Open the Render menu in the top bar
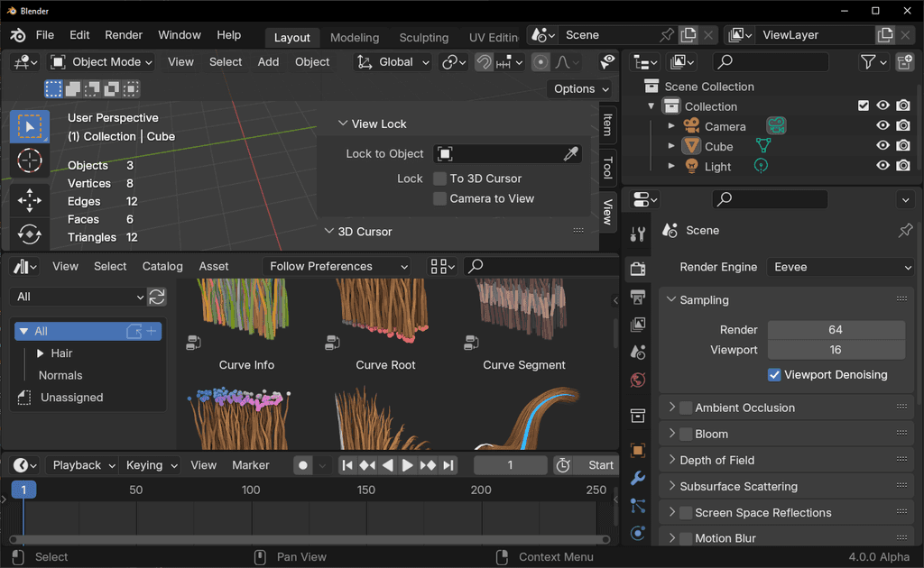 tap(124, 35)
